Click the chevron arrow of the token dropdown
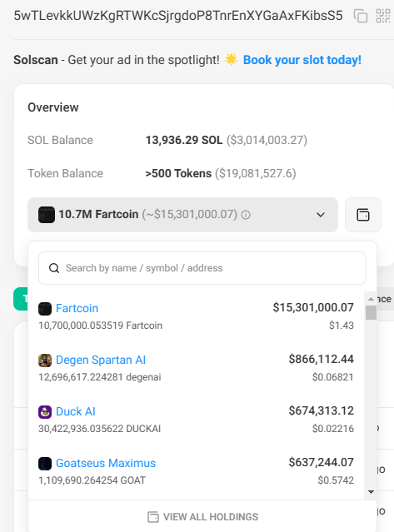The width and height of the screenshot is (394, 532). [321, 215]
